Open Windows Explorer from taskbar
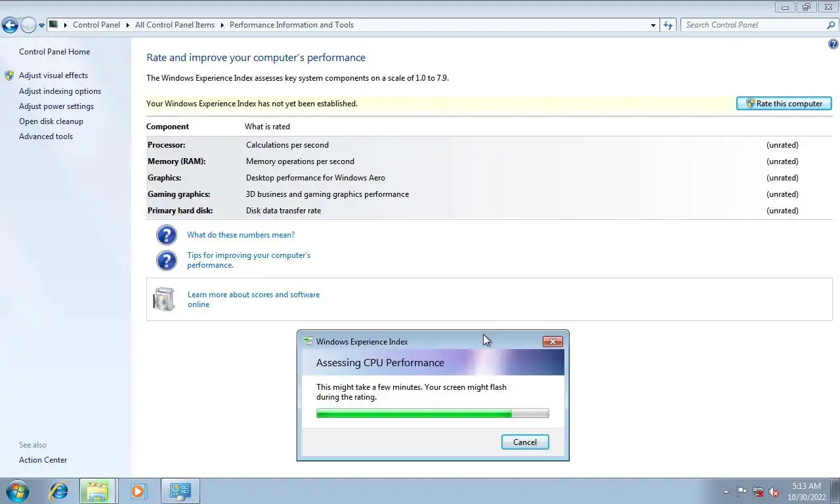Screen dimensions: 840x504 click(x=98, y=491)
